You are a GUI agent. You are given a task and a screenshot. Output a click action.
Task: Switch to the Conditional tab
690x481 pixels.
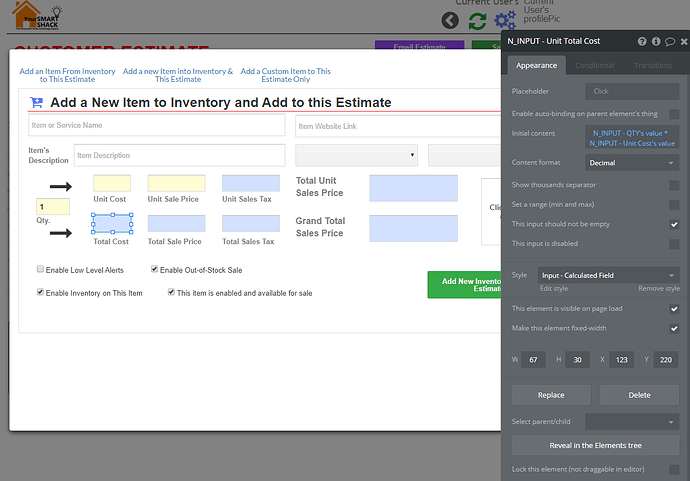[595, 66]
